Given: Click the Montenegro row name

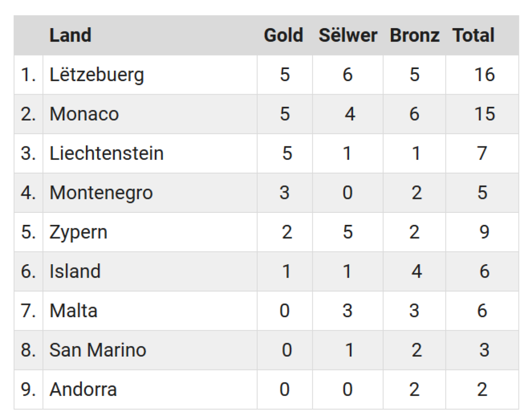Looking at the screenshot, I should (101, 193).
